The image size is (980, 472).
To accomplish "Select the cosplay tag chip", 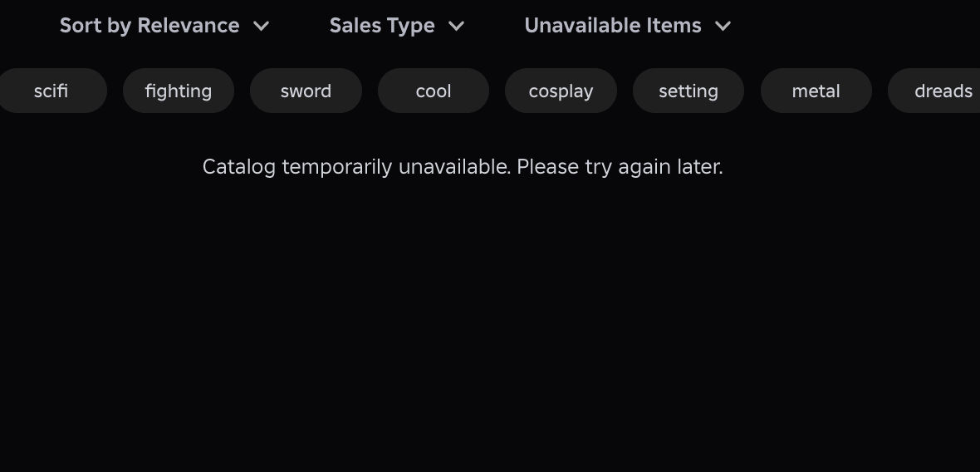I will click(561, 91).
